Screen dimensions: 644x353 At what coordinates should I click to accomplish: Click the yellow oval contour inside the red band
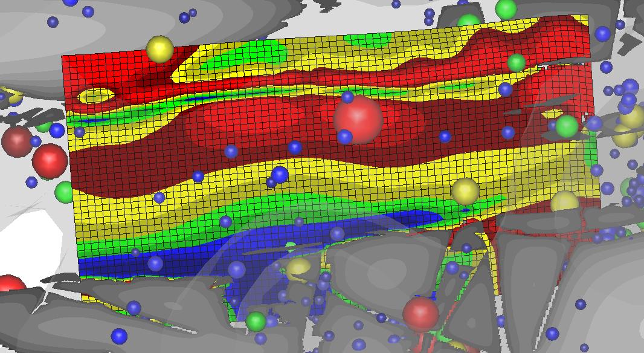tap(96, 96)
